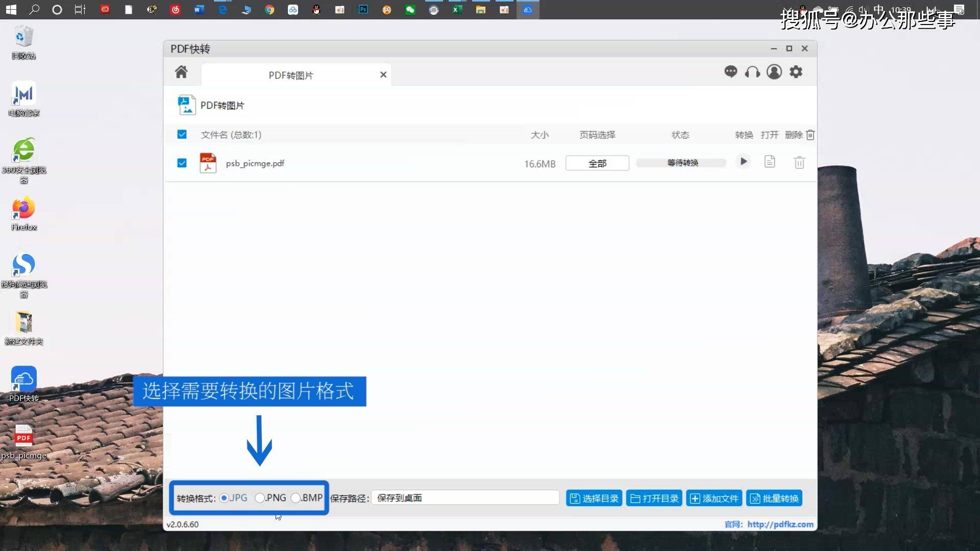This screenshot has height=551, width=980.
Task: Click the settings gear icon
Action: [x=796, y=72]
